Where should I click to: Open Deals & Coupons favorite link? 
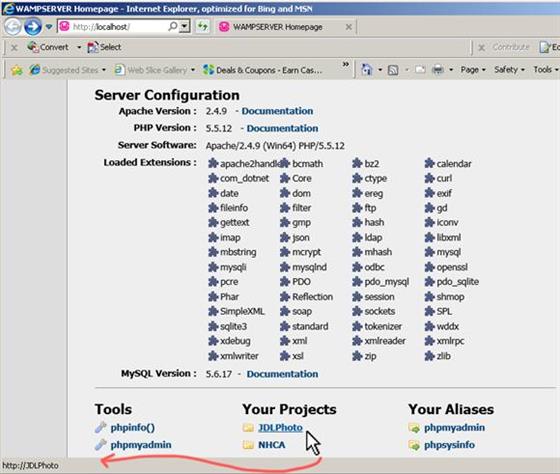[263, 70]
